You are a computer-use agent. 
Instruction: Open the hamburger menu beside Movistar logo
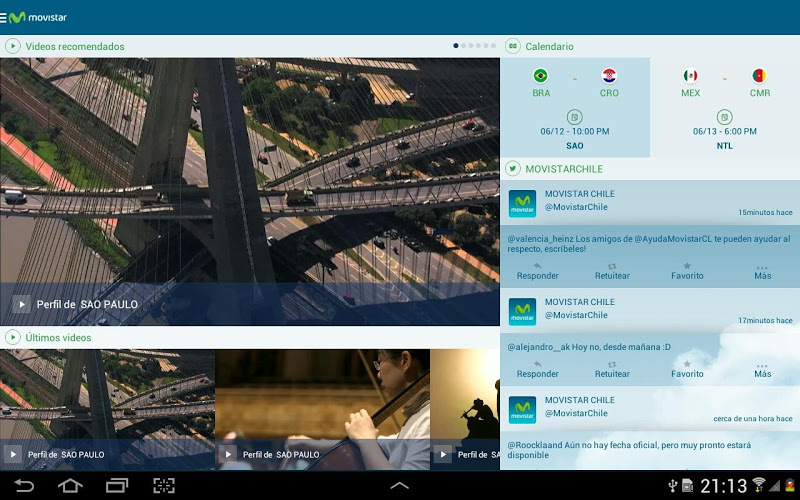click(x=3, y=18)
